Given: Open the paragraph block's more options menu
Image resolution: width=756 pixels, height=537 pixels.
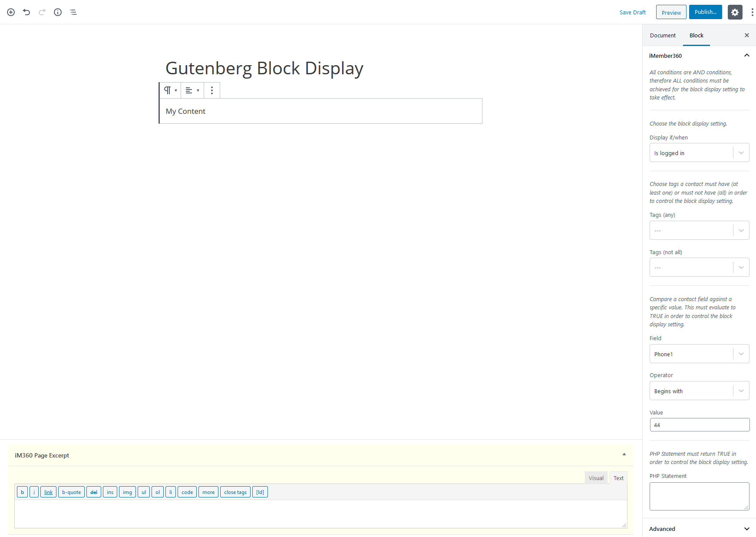Looking at the screenshot, I should coord(211,90).
